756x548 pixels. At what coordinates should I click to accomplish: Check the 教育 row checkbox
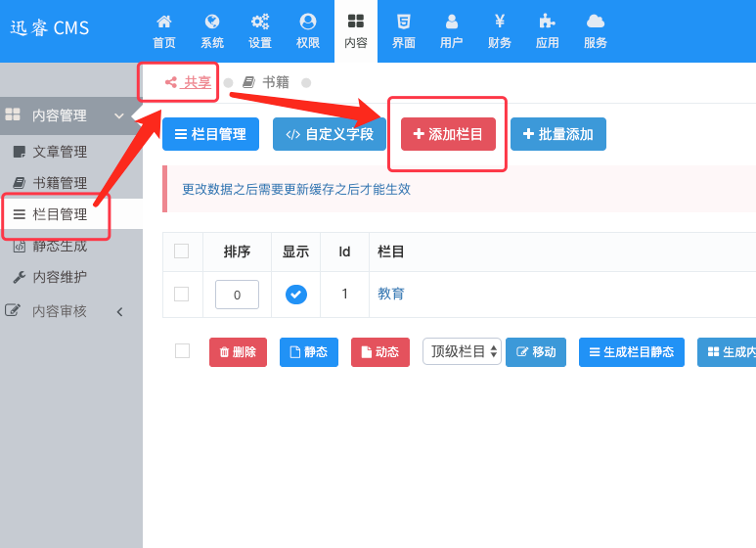click(181, 295)
